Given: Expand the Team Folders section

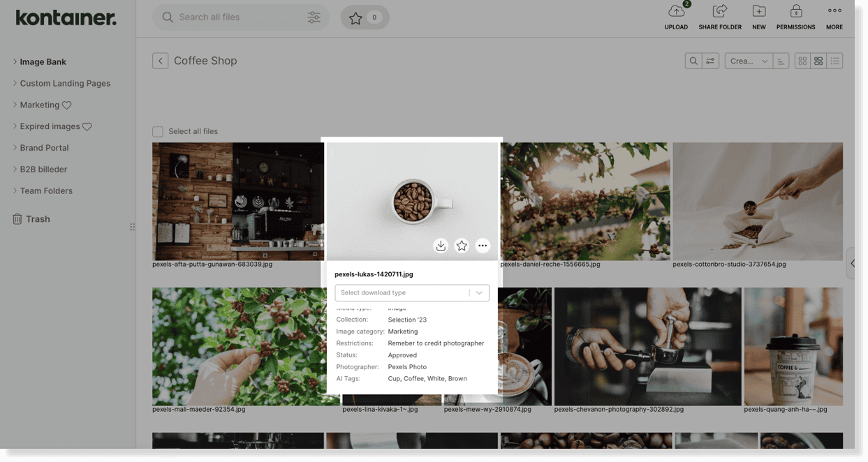Looking at the screenshot, I should point(45,191).
